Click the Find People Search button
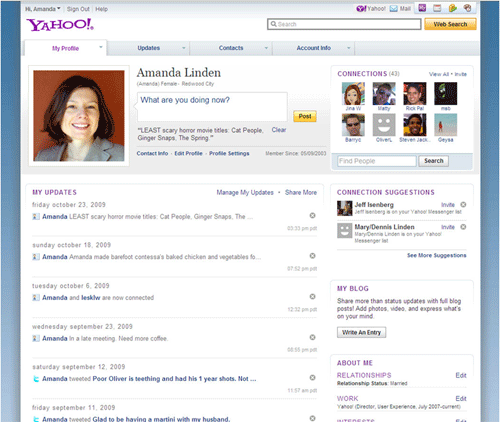500x422 pixels. (433, 161)
